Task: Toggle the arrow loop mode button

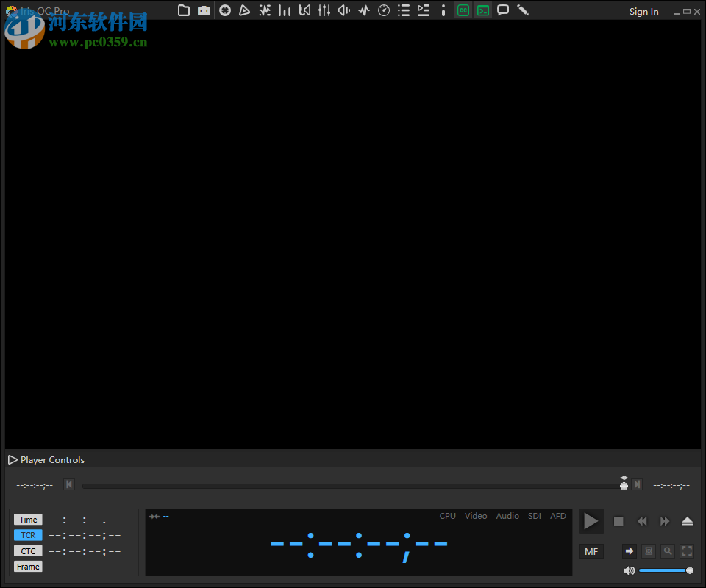Action: (629, 551)
